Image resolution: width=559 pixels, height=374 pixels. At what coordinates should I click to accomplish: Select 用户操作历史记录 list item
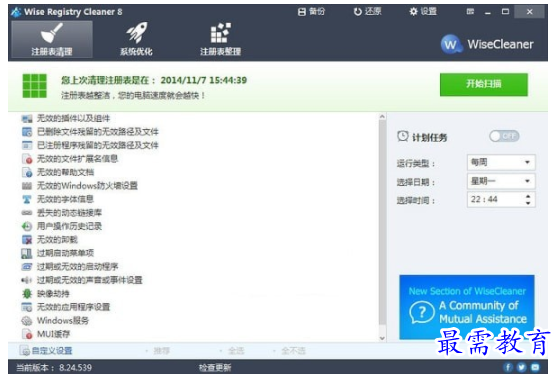point(70,226)
